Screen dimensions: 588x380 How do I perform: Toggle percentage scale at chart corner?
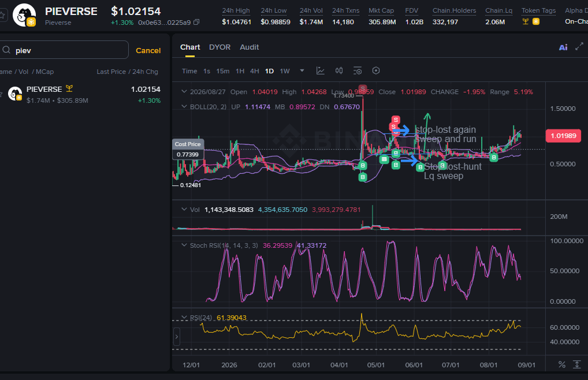pos(561,364)
